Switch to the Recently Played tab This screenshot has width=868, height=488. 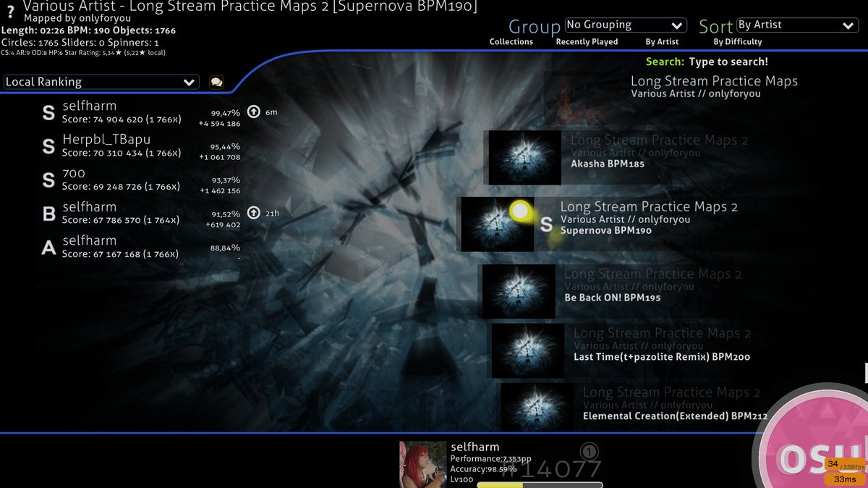tap(587, 42)
